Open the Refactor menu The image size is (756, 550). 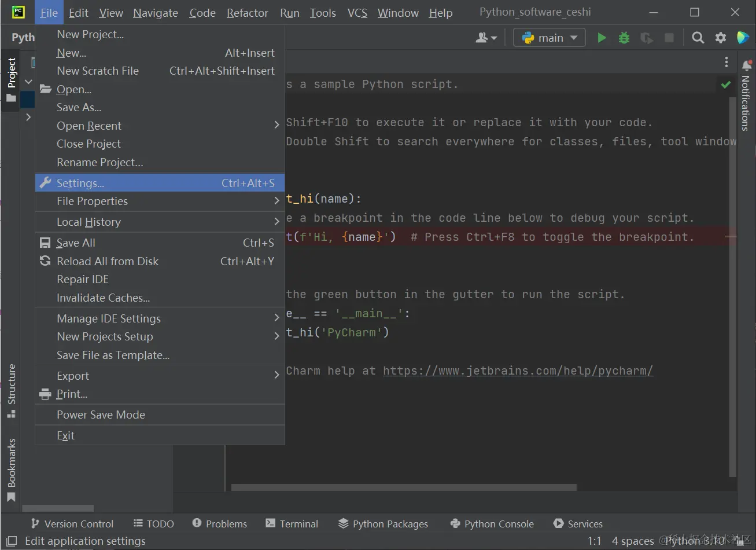[248, 13]
